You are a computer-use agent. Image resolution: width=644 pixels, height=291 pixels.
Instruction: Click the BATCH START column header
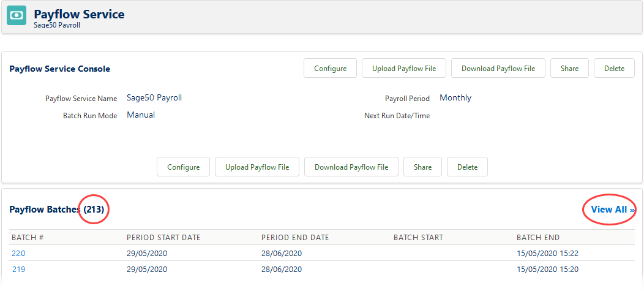pyautogui.click(x=418, y=238)
